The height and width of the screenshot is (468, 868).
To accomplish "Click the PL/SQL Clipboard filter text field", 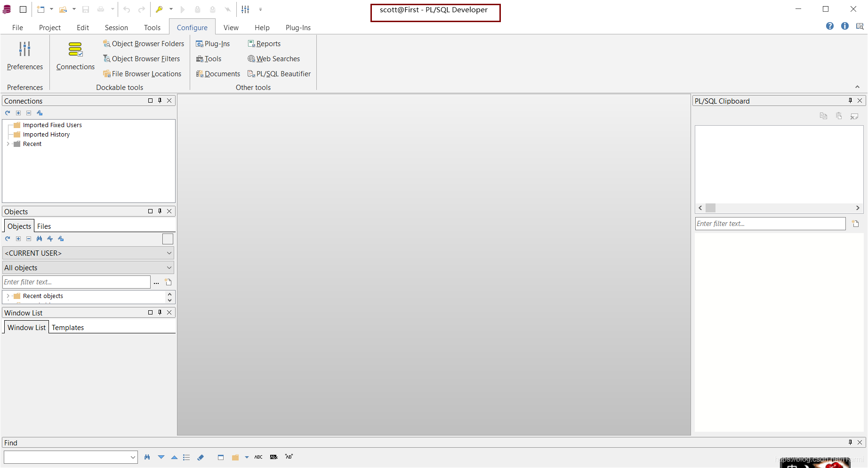I will click(770, 224).
